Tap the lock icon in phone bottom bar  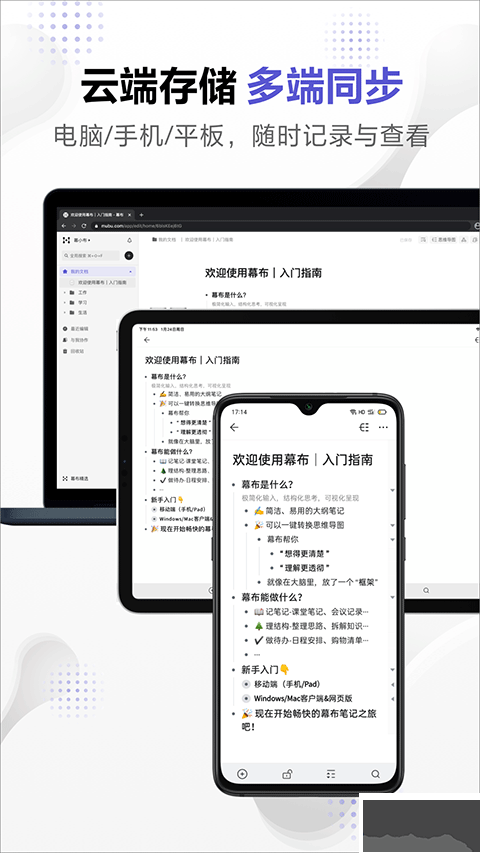point(287,774)
